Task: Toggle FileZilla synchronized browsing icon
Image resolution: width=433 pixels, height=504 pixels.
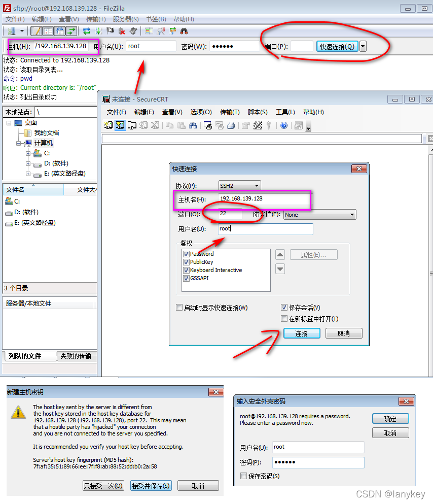Action: [x=173, y=31]
